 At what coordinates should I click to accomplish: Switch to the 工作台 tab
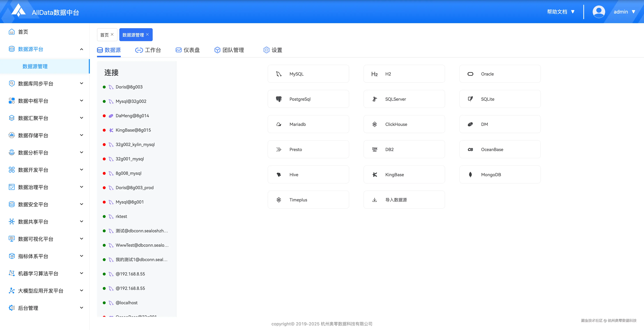[x=148, y=50]
